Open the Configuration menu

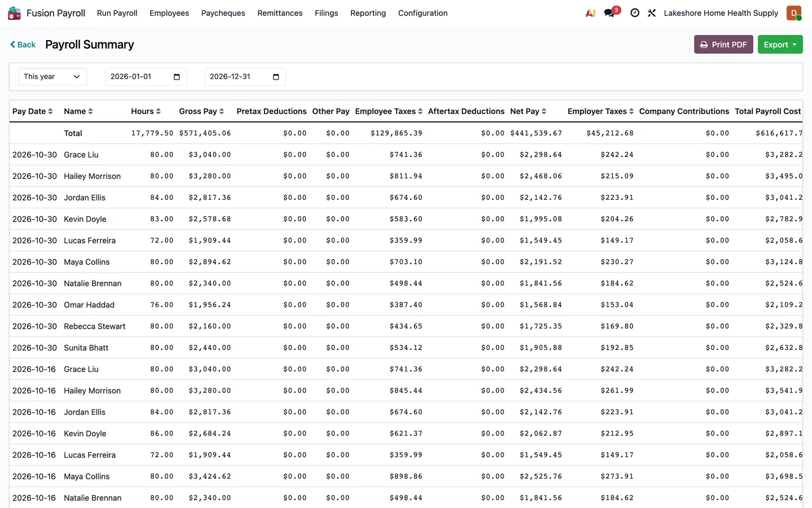pos(423,13)
